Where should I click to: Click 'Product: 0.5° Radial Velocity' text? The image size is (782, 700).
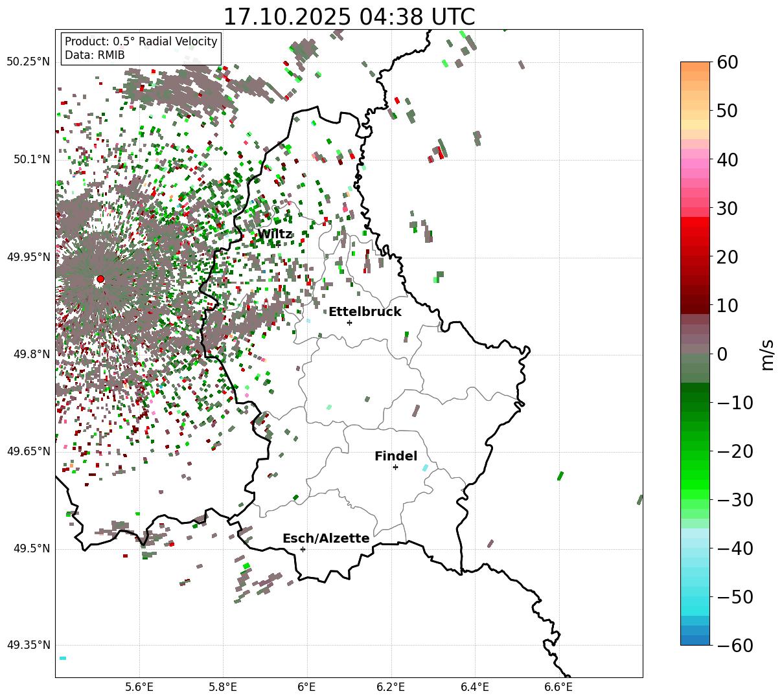point(141,41)
